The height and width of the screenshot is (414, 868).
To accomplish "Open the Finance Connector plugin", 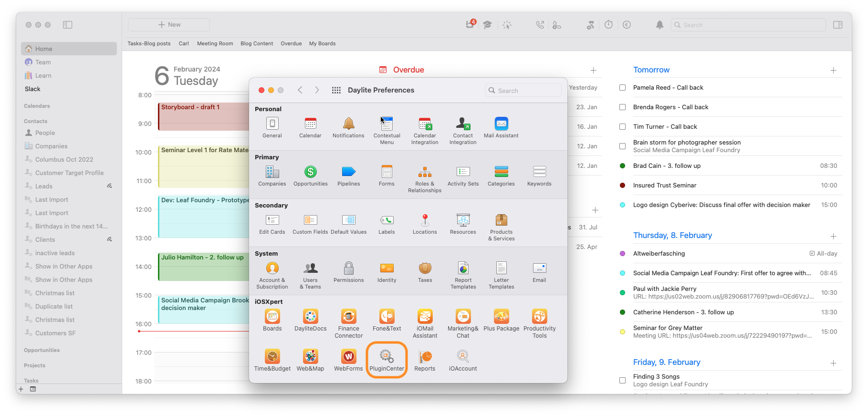I will tap(349, 323).
